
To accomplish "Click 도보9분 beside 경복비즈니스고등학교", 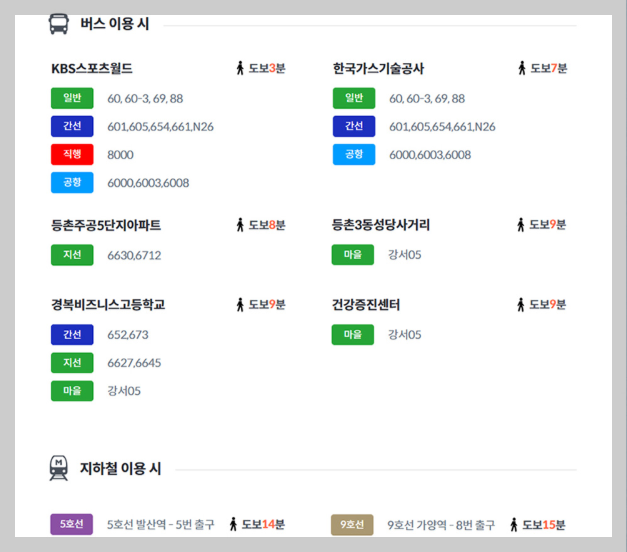I will (x=267, y=305).
